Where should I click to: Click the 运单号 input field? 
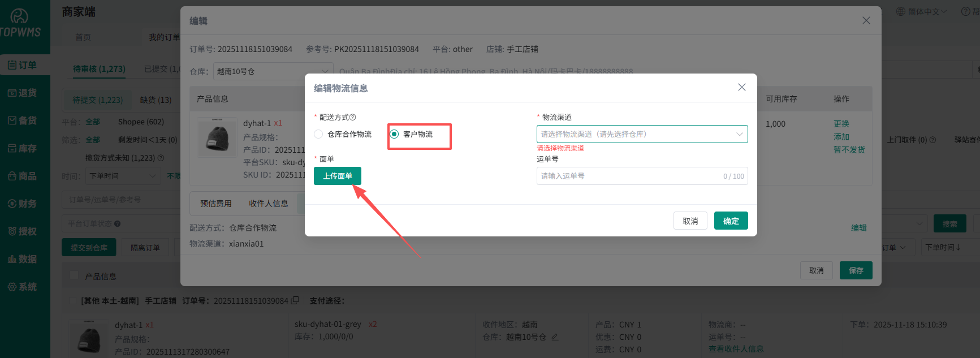coord(642,176)
